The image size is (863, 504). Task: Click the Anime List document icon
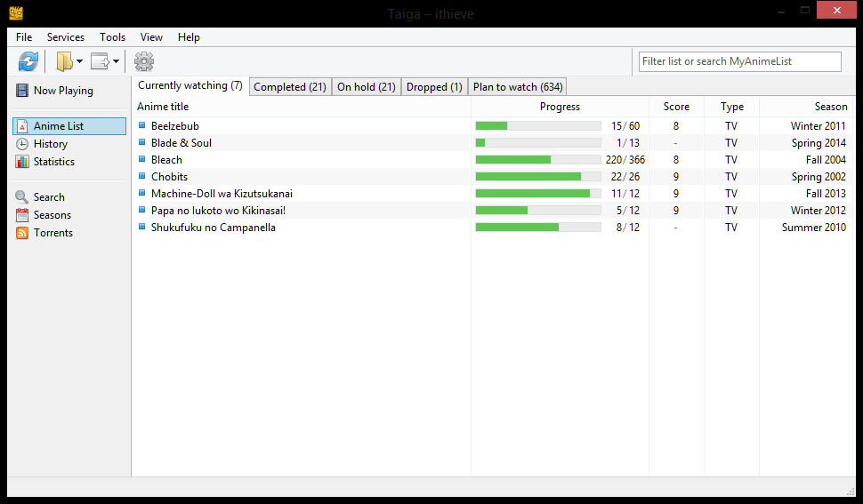(22, 126)
